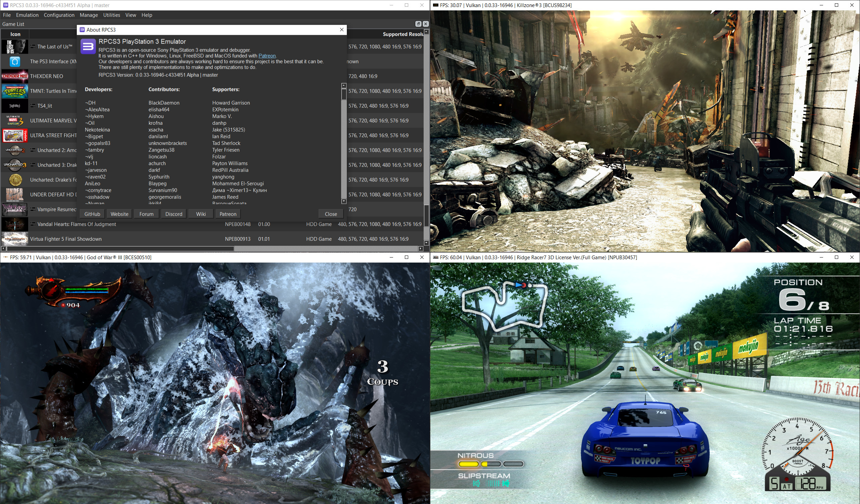Click the Nekotekina developer name
860x504 pixels.
coord(97,130)
